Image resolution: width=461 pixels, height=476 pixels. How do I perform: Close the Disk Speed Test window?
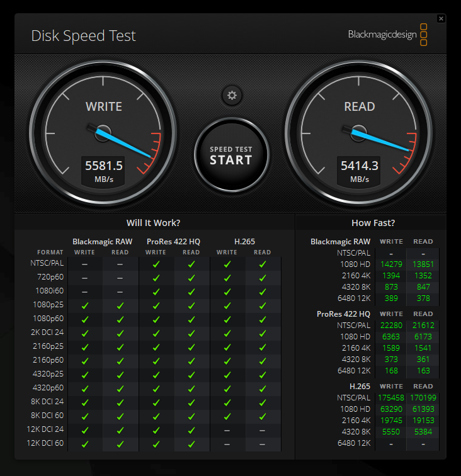point(441,19)
